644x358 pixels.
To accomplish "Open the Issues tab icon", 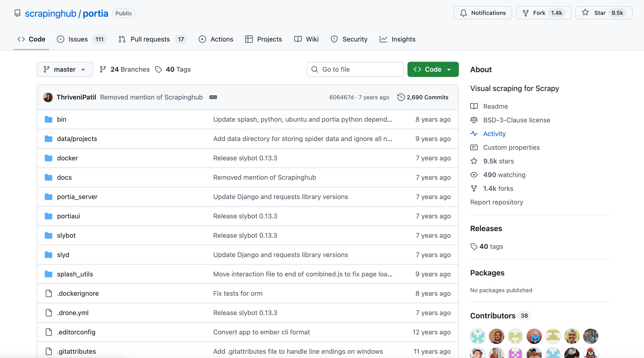I will pyautogui.click(x=61, y=39).
